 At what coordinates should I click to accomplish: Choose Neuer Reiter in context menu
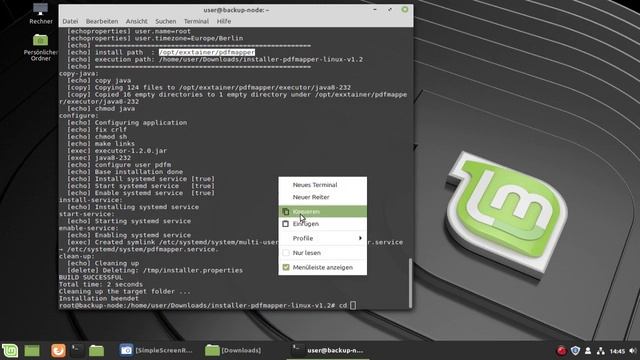pyautogui.click(x=322, y=197)
